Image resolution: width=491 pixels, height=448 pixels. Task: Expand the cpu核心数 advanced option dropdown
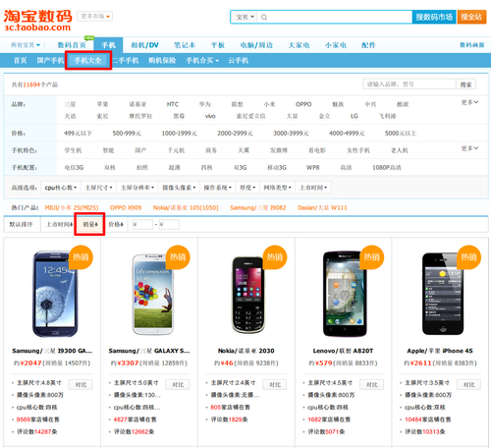coord(61,188)
